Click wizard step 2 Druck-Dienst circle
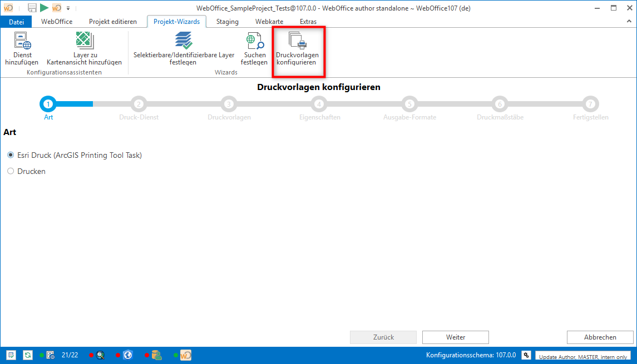This screenshot has height=364, width=637. 139,104
